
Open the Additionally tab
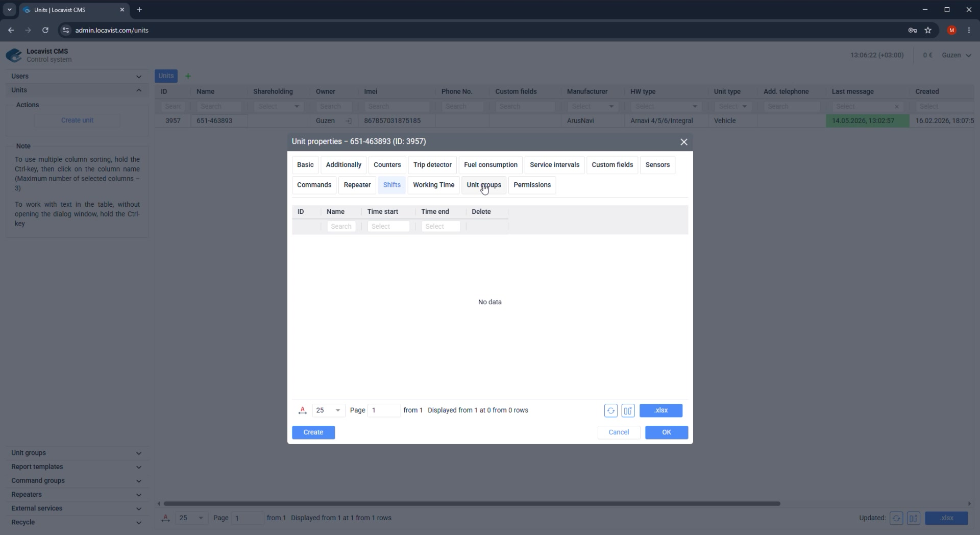pyautogui.click(x=344, y=165)
